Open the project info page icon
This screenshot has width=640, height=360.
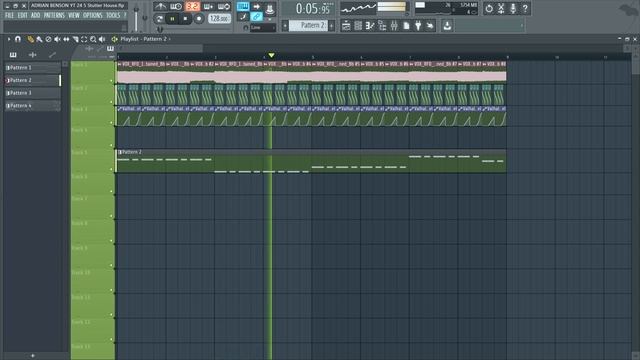tap(406, 26)
